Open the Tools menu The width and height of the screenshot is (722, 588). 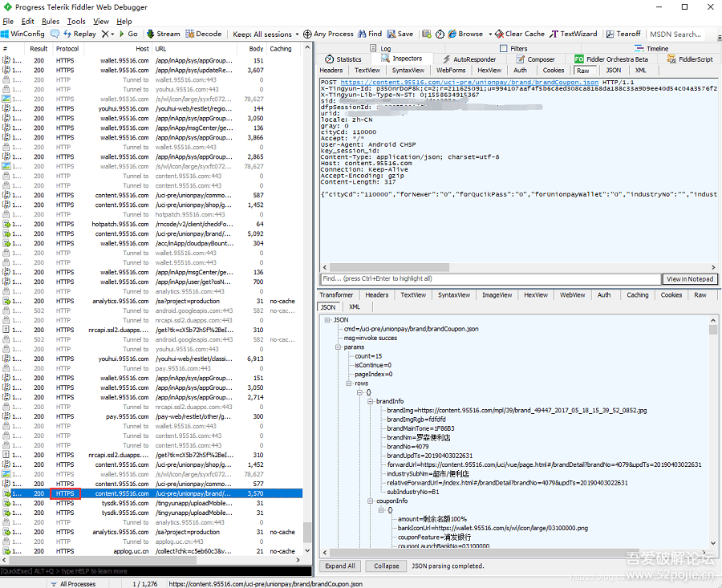pyautogui.click(x=76, y=21)
